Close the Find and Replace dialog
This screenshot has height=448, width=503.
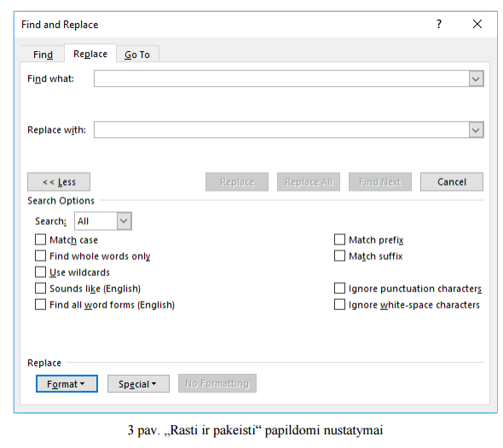click(477, 24)
